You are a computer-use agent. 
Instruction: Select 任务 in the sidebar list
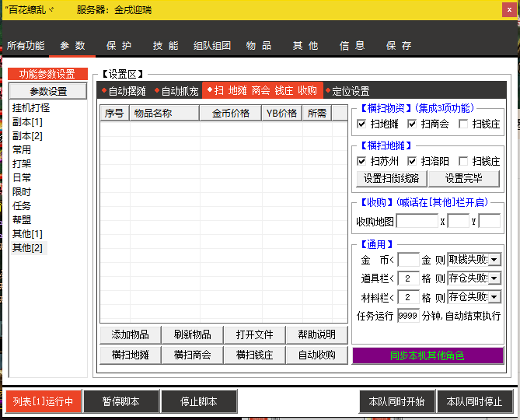click(22, 205)
